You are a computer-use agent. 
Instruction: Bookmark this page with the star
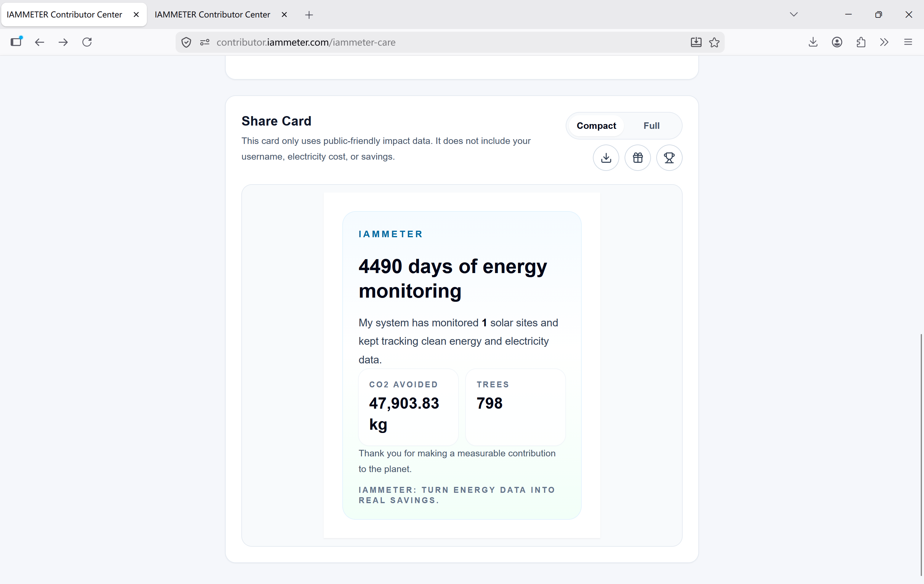pos(714,42)
